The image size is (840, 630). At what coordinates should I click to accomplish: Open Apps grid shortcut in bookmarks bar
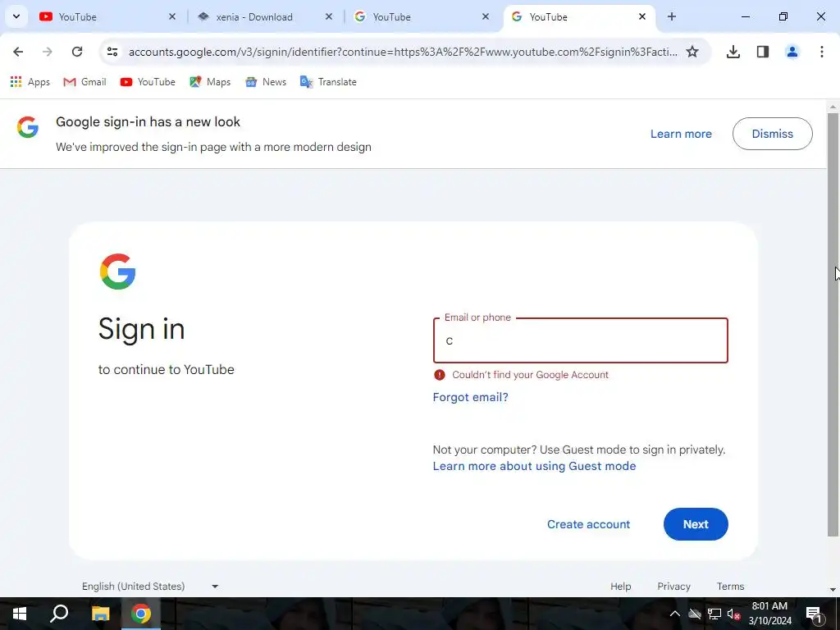(x=30, y=82)
